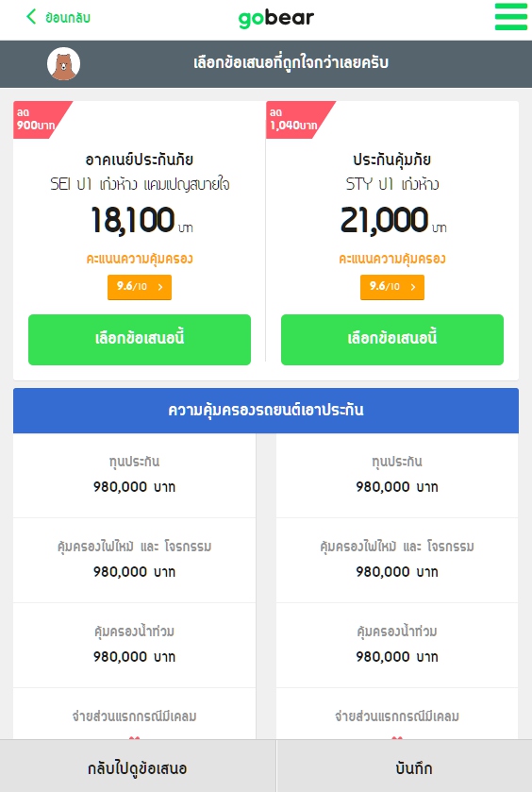The image size is (532, 792).
Task: Click the 21,000 price amount
Action: click(385, 221)
